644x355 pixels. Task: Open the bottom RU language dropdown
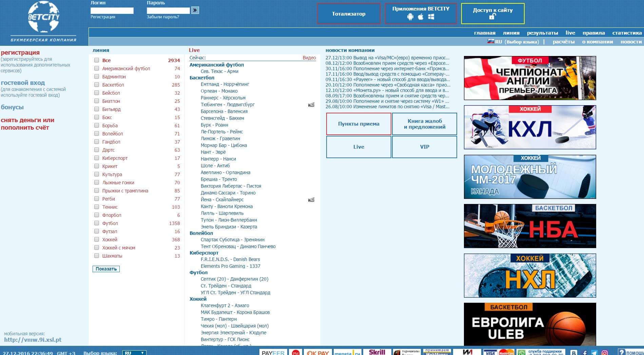134,353
